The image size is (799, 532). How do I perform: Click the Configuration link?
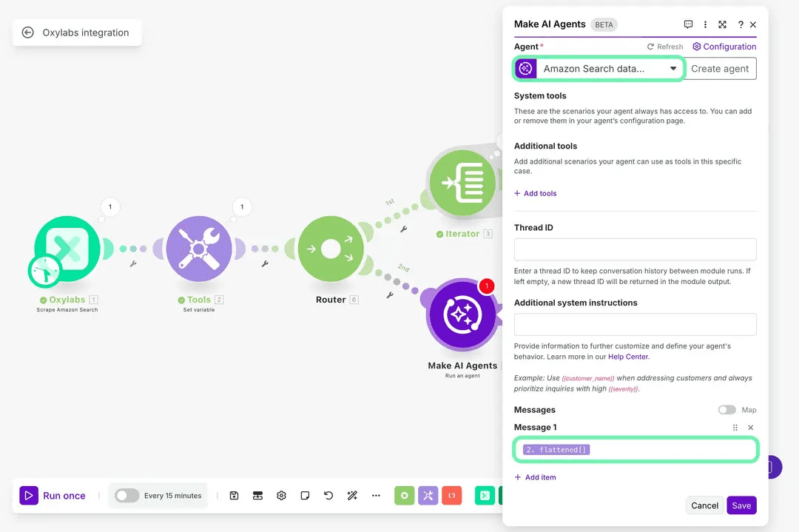pos(724,47)
